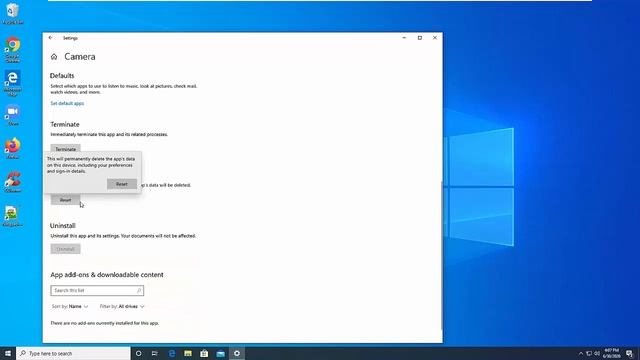640x360 pixels.
Task: Open Edge from the taskbar
Action: tap(172, 353)
